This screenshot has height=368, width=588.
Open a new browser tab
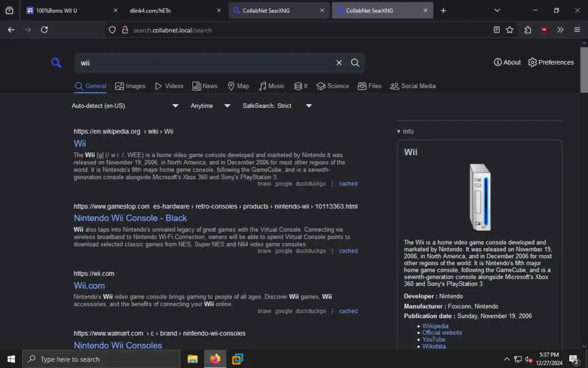coord(443,11)
